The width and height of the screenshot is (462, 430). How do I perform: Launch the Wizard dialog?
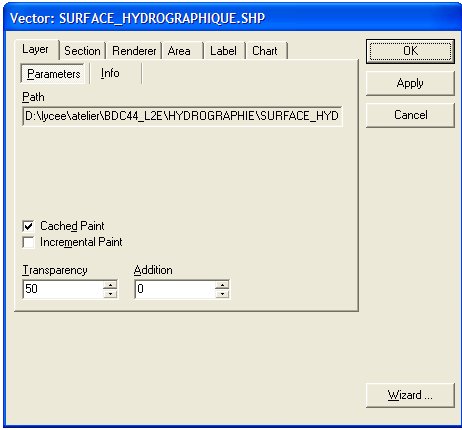(410, 395)
